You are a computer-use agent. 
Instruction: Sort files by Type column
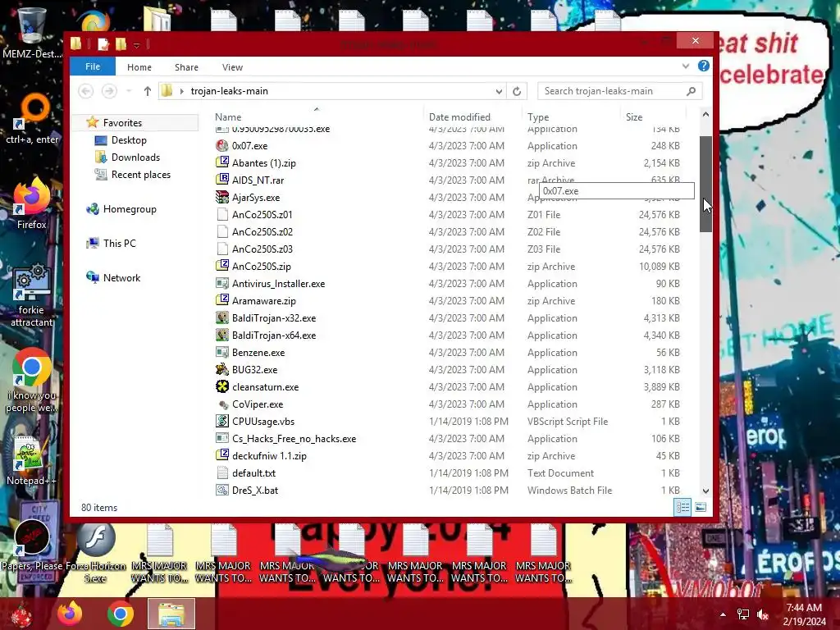pos(538,116)
